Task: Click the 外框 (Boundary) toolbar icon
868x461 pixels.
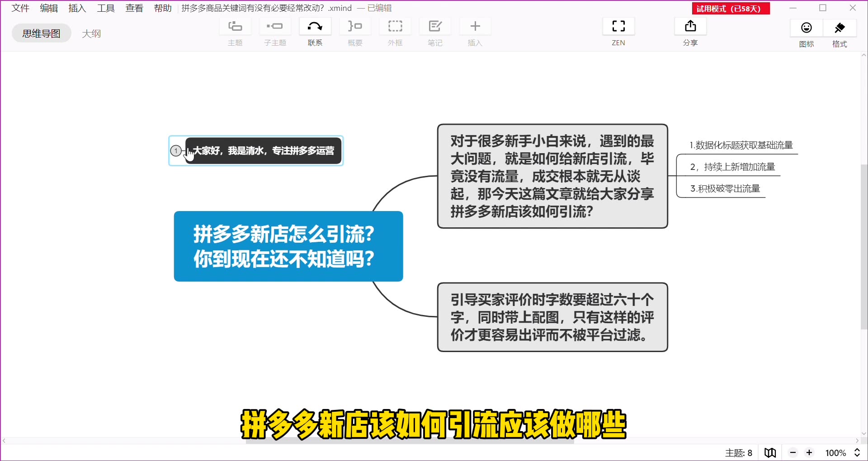Action: click(395, 26)
